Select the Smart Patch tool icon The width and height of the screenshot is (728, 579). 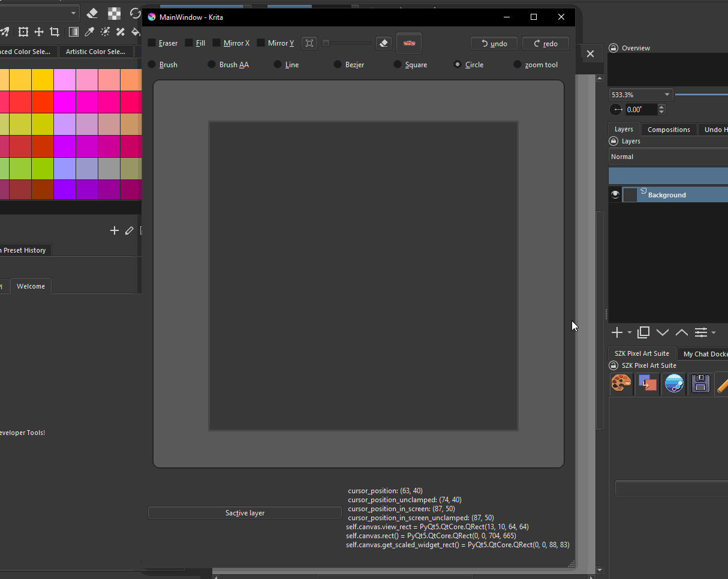(x=121, y=32)
